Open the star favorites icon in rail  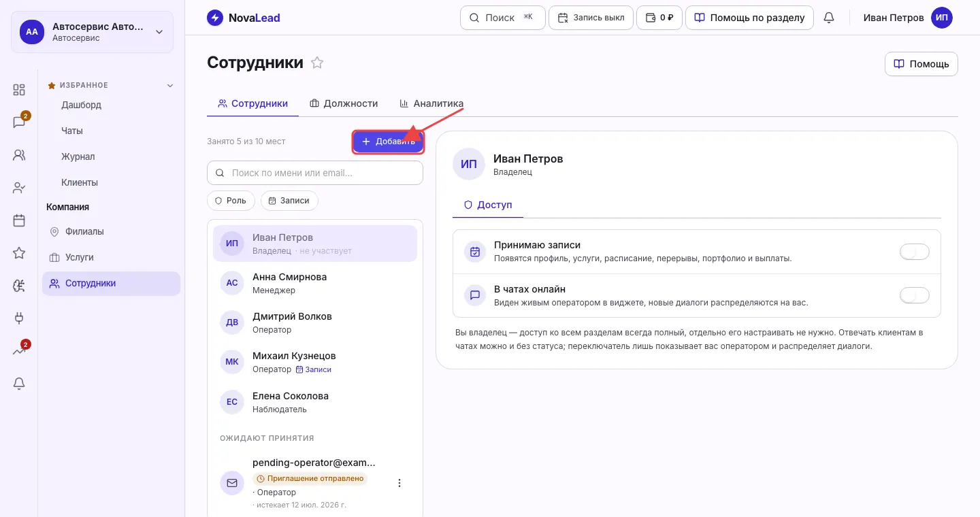19,253
